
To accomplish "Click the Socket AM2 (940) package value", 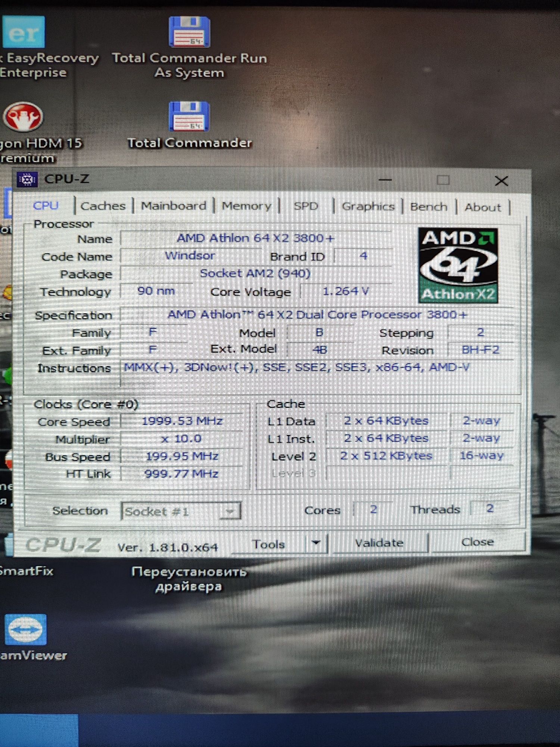I will click(255, 273).
